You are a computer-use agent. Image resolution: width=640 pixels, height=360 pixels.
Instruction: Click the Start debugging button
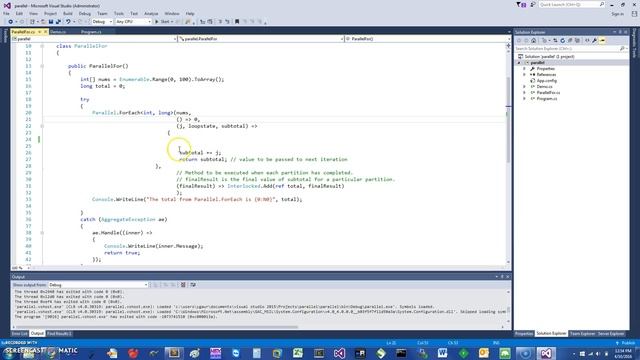[x=162, y=22]
